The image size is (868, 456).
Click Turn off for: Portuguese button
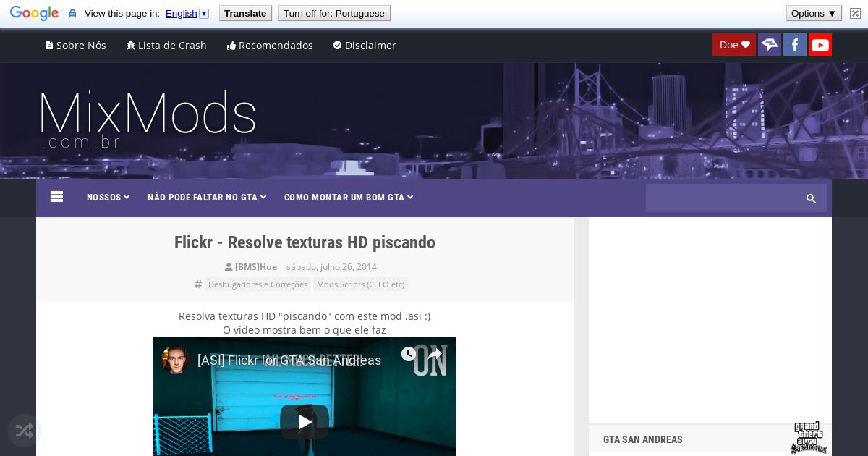click(x=334, y=13)
